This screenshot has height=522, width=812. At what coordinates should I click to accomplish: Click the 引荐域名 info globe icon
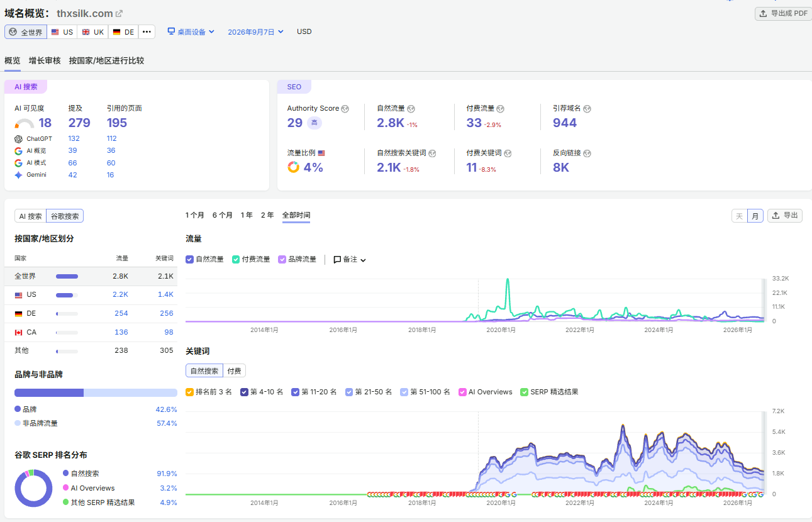pyautogui.click(x=587, y=109)
